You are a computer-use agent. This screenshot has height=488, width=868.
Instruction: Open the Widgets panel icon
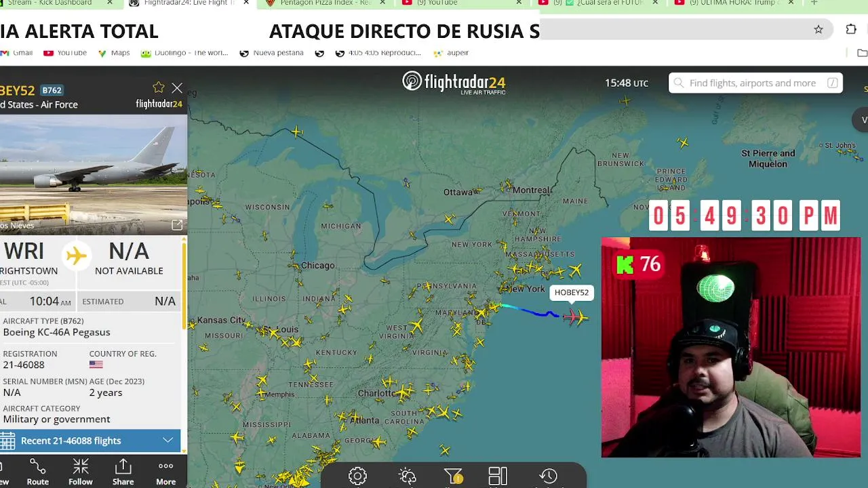click(x=498, y=476)
